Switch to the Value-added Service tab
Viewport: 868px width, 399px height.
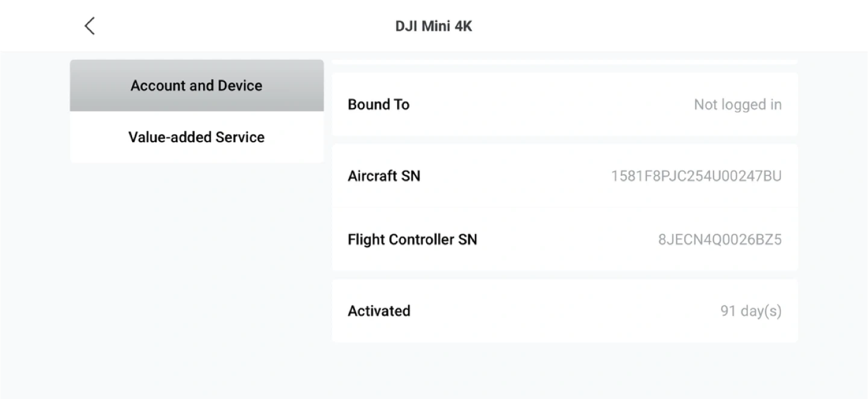point(197,137)
